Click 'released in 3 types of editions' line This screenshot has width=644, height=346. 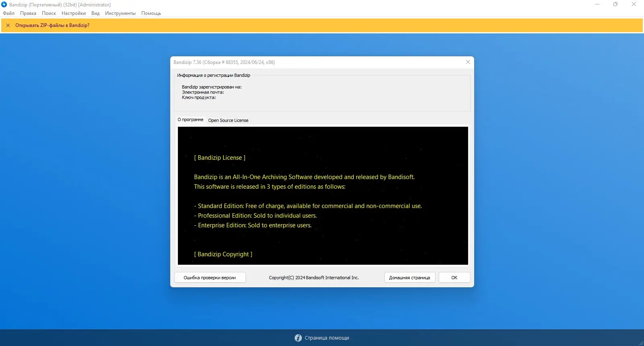tap(270, 187)
